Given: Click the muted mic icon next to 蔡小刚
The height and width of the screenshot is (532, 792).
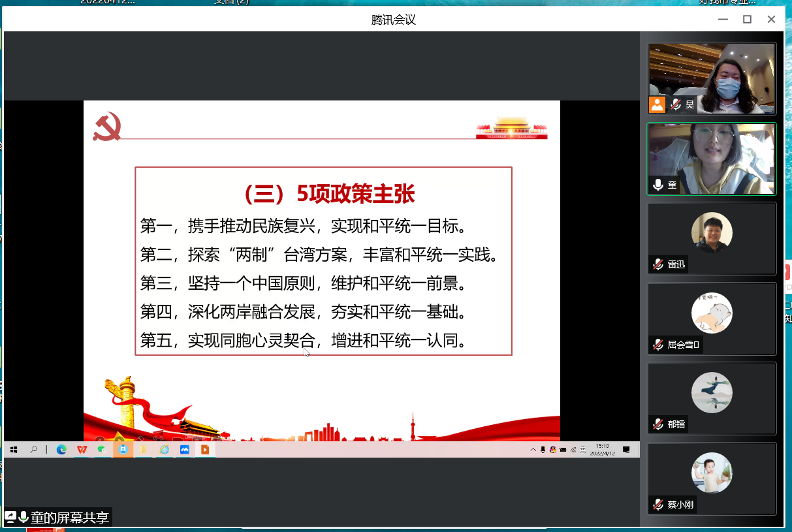Looking at the screenshot, I should (658, 505).
